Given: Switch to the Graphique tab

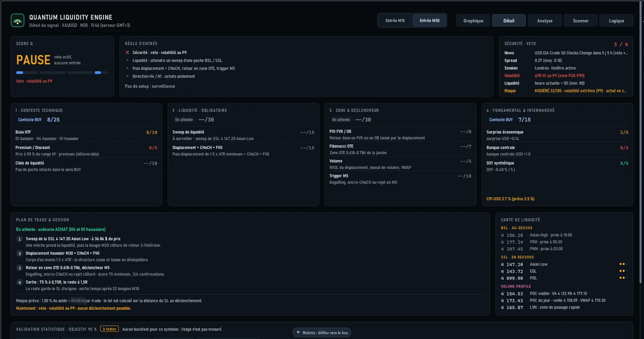Looking at the screenshot, I should pos(473,21).
